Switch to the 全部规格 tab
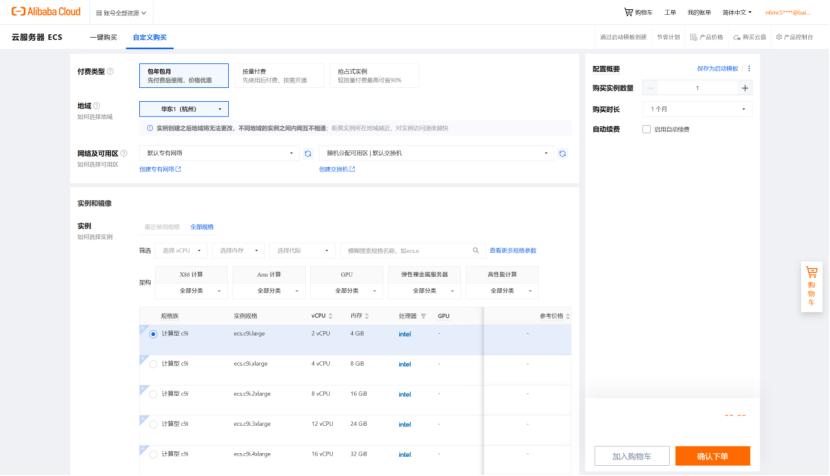830x476 pixels. point(202,227)
